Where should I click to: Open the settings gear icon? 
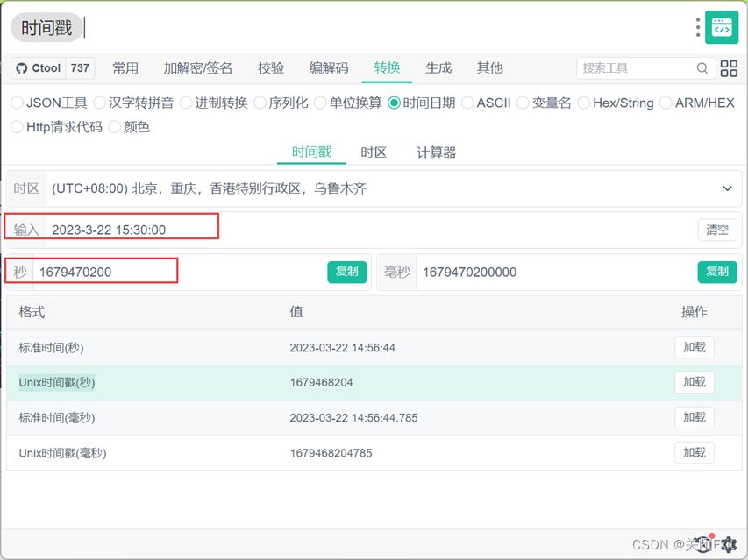tap(729, 544)
